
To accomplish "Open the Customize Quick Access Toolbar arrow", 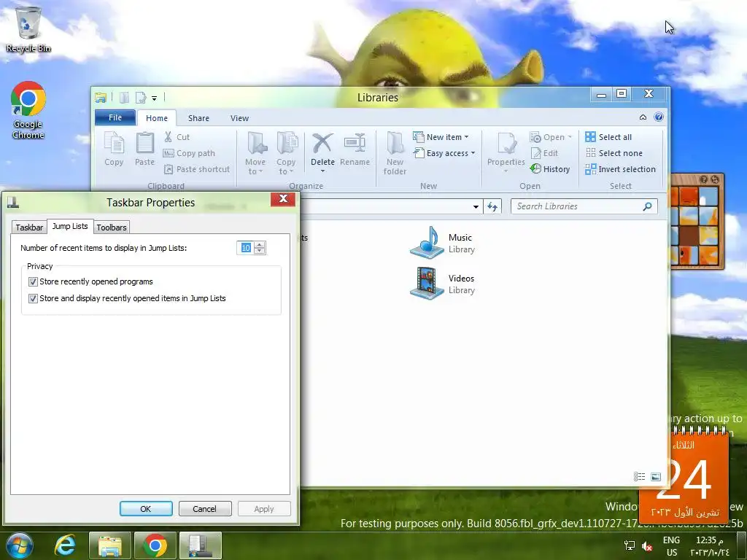I will [155, 98].
